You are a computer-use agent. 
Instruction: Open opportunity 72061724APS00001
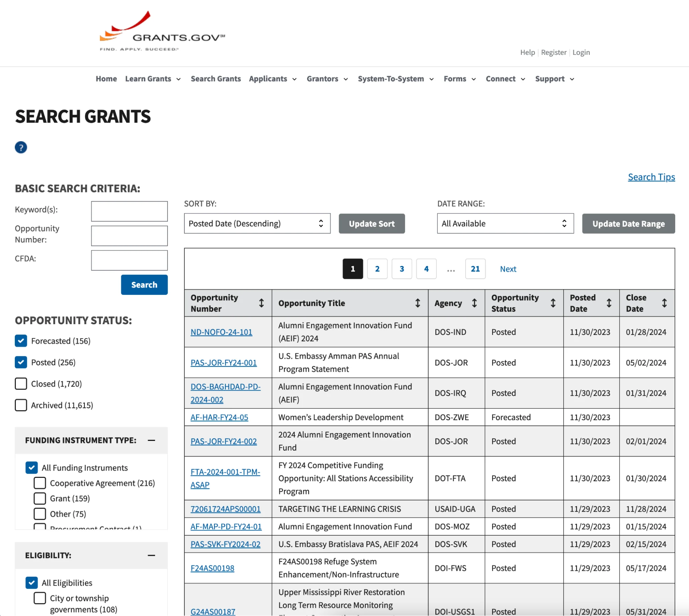pos(225,509)
